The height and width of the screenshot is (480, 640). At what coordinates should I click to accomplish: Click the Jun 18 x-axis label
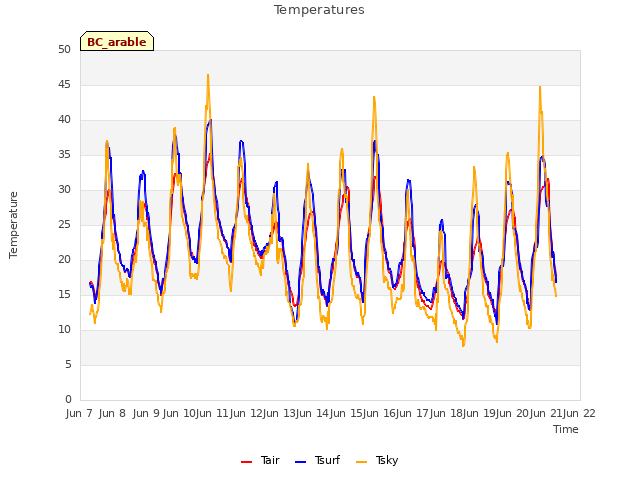(x=446, y=413)
